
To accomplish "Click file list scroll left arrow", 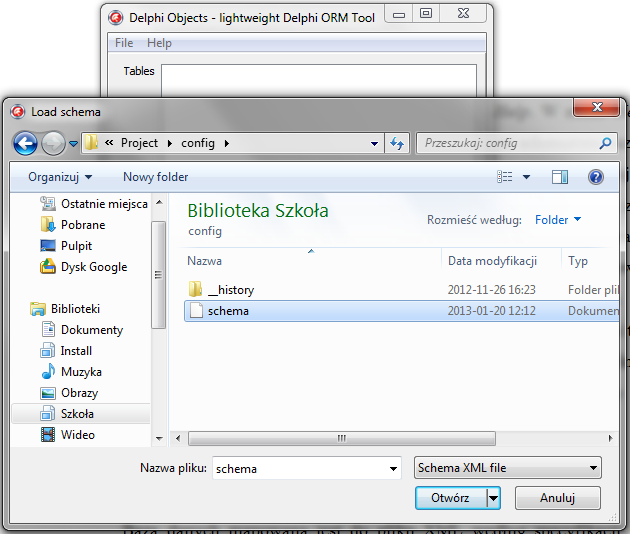I will pyautogui.click(x=178, y=438).
